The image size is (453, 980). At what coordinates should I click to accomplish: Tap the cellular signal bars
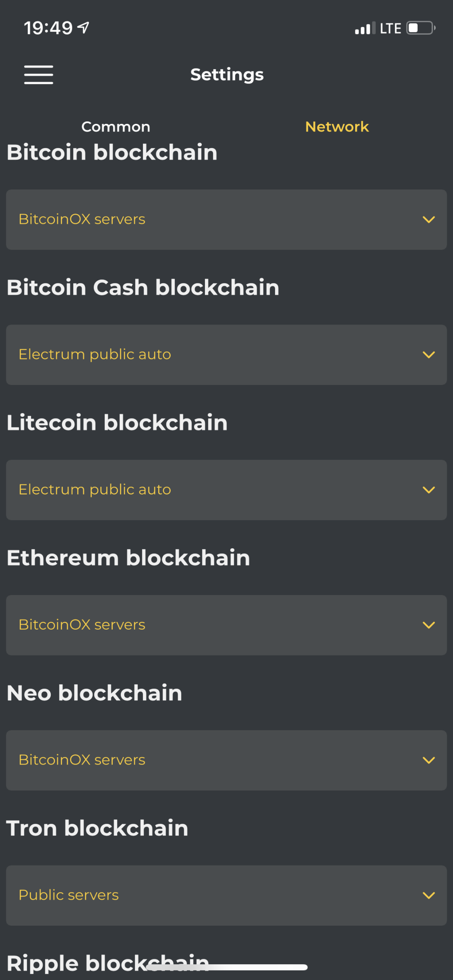point(365,27)
